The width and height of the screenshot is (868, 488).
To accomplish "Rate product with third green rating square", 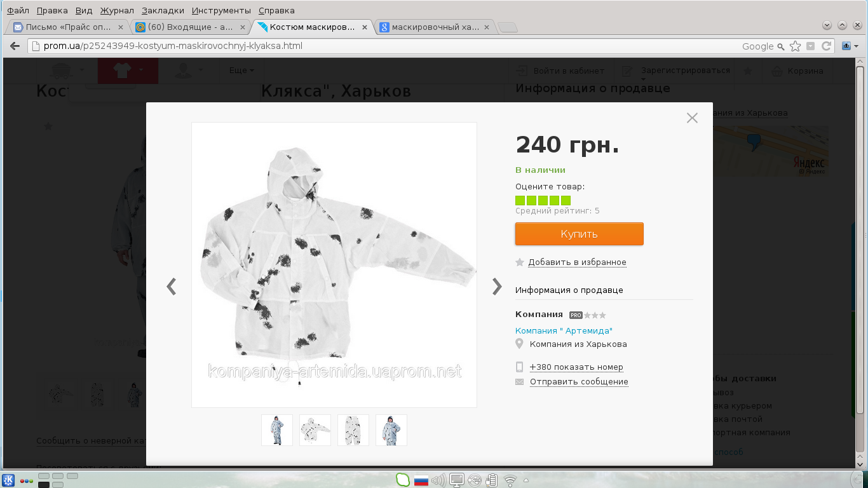I will pos(543,200).
